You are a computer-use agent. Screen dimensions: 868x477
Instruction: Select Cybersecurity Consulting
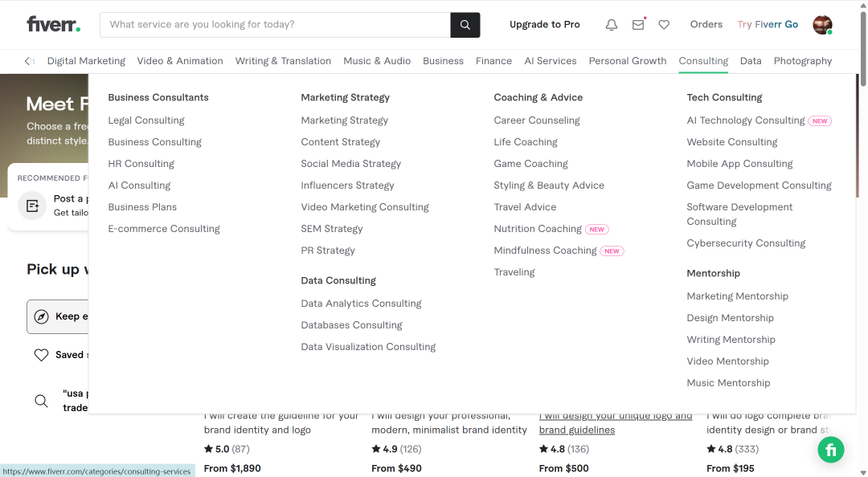pos(746,243)
